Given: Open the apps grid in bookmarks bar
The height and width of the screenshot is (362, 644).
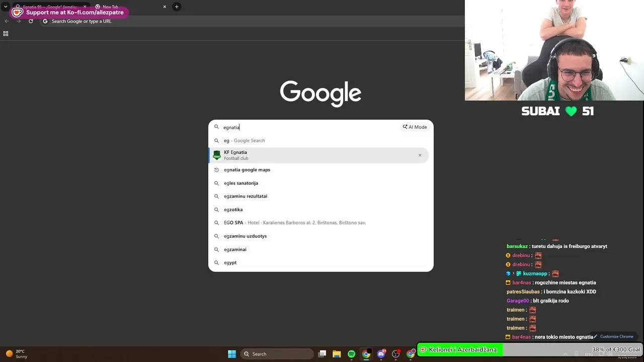Looking at the screenshot, I should pyautogui.click(x=6, y=34).
